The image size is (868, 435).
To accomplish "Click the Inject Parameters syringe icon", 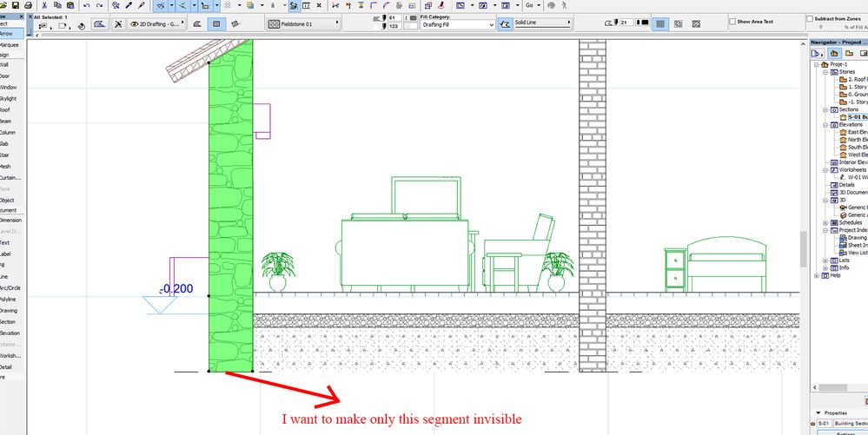I will coord(141,5).
